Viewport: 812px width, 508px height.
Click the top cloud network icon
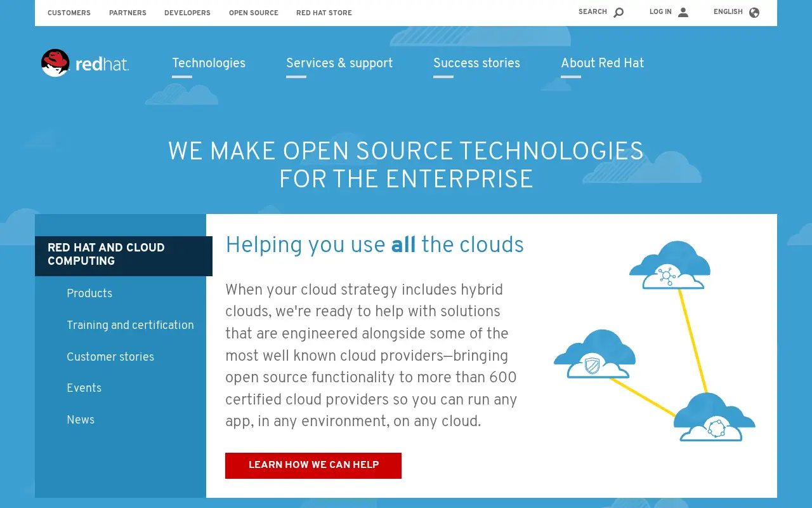[669, 265]
